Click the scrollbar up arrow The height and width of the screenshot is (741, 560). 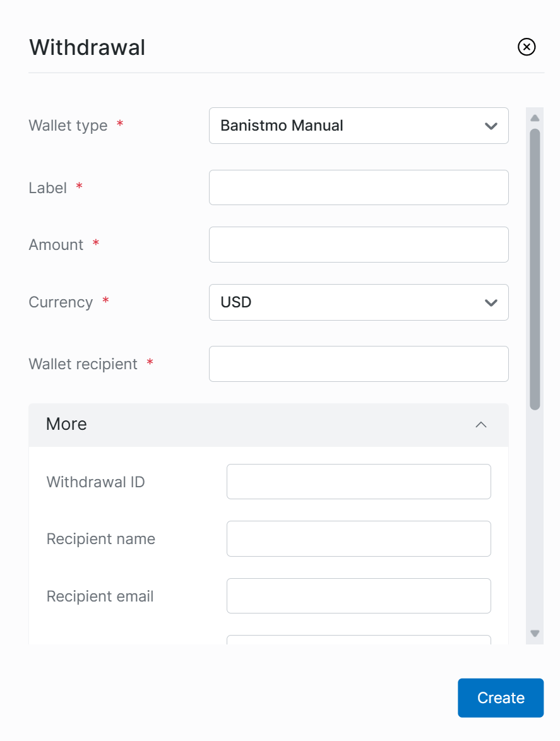(535, 118)
